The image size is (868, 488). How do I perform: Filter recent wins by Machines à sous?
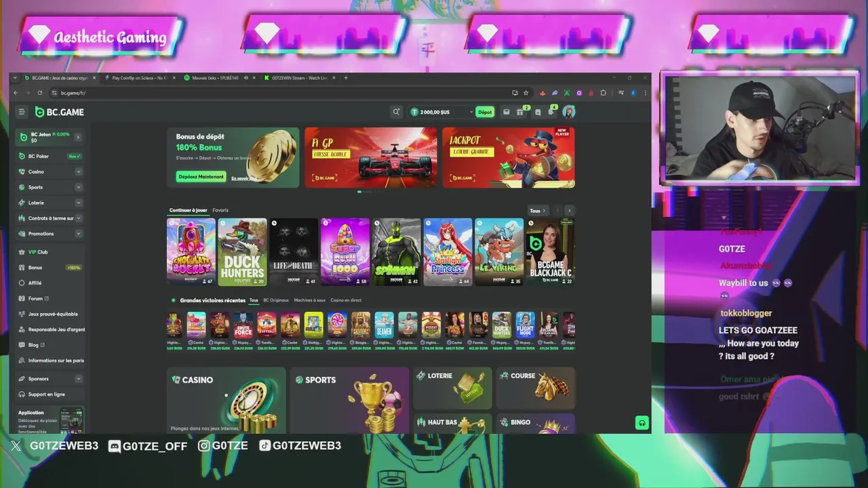point(310,300)
